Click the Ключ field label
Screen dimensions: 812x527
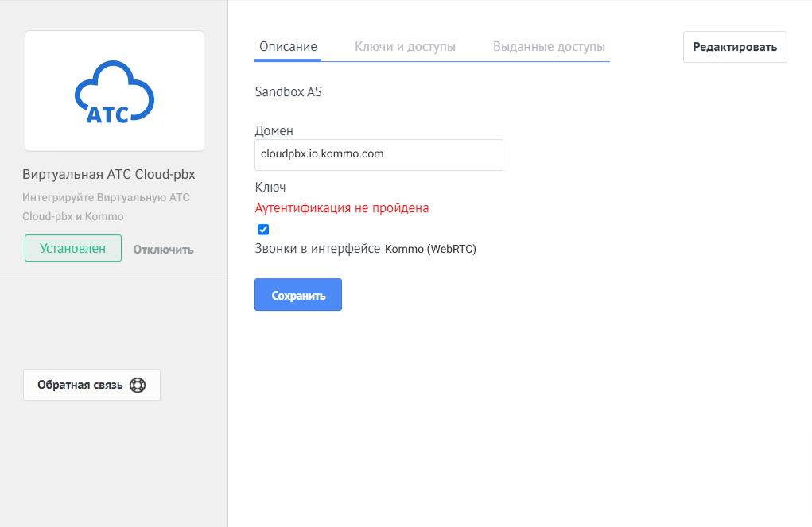270,188
